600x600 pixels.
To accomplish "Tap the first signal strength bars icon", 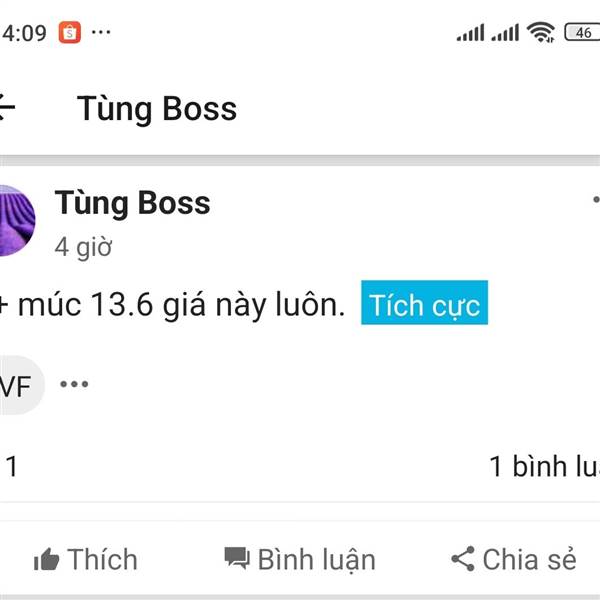I will click(x=471, y=33).
